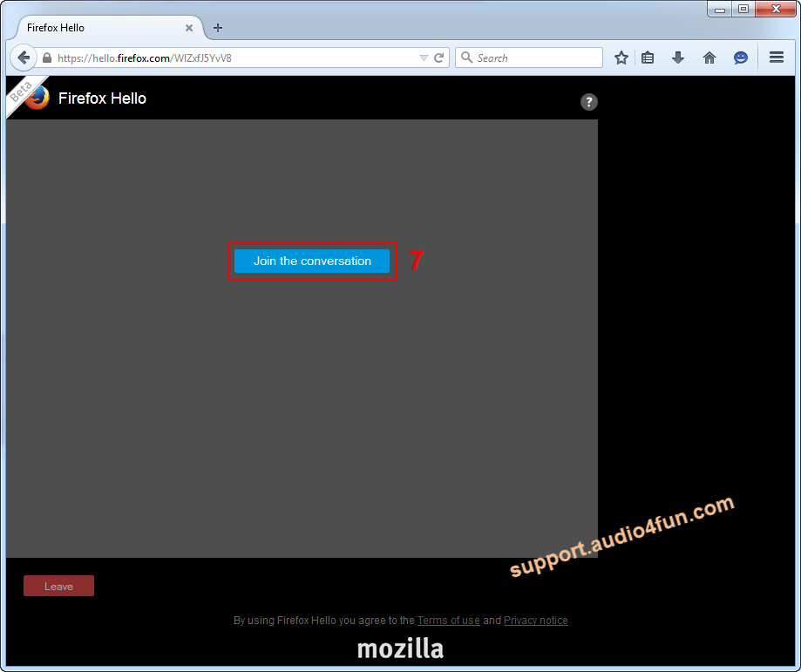Click Join the conversation button
This screenshot has height=672, width=801.
coord(312,261)
